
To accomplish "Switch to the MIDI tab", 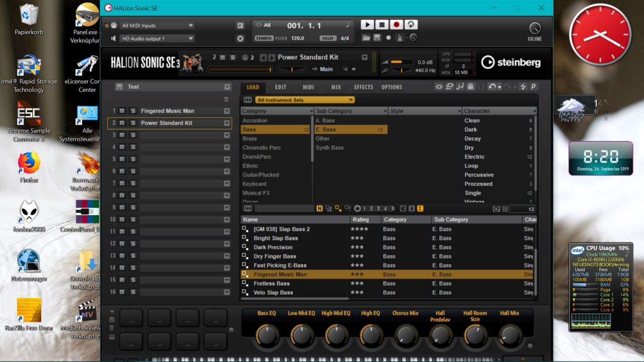I will [308, 87].
